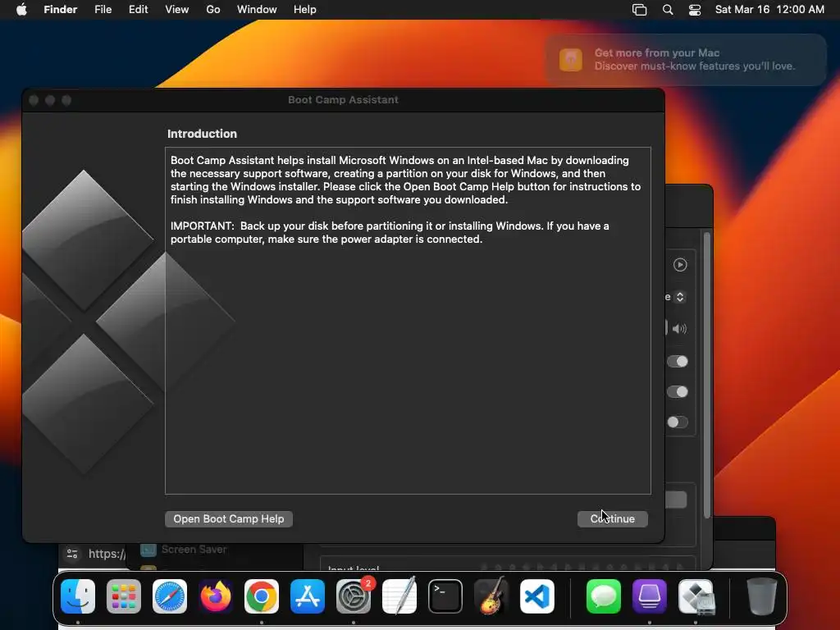Open the Go menu
The image size is (840, 630).
213,10
